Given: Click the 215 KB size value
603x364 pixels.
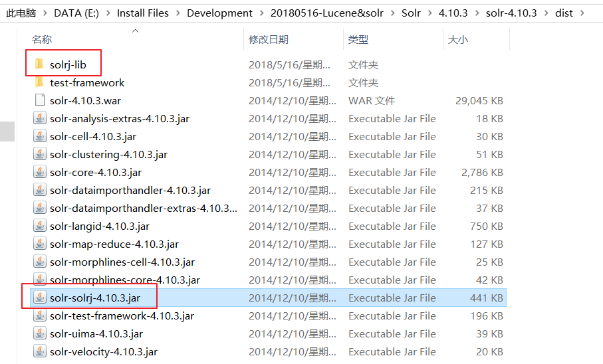Looking at the screenshot, I should point(487,190).
